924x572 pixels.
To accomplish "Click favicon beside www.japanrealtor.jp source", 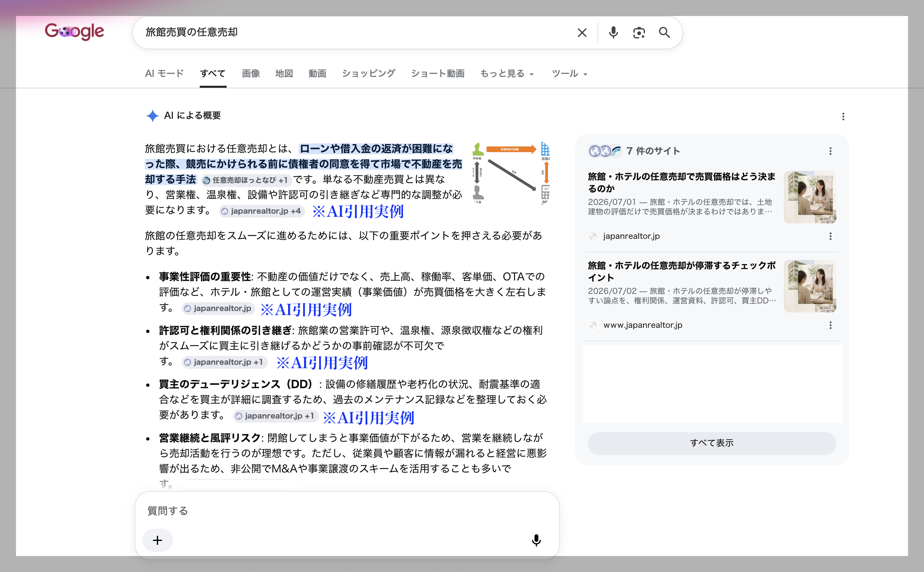I will (593, 325).
